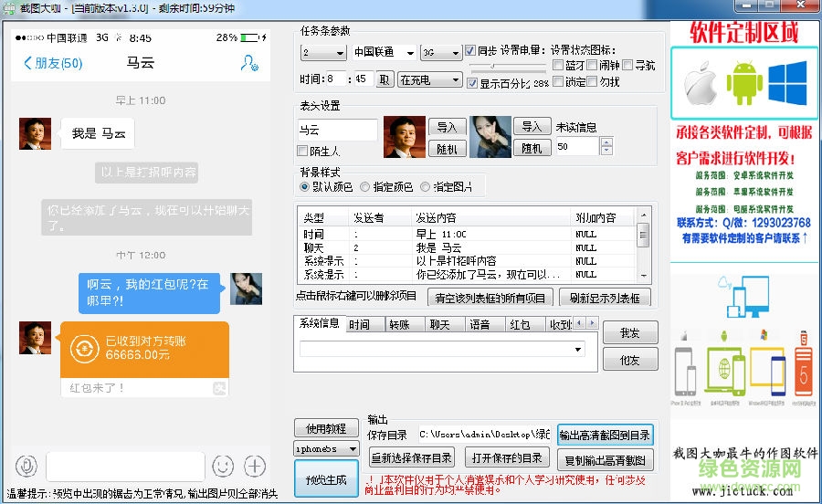Image resolution: width=822 pixels, height=504 pixels.
Task: Click the tab strip right scroll arrow
Action: (592, 323)
